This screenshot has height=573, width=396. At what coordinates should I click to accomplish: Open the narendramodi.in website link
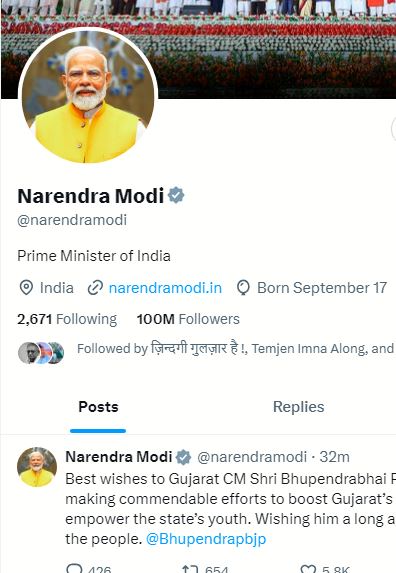tap(165, 288)
